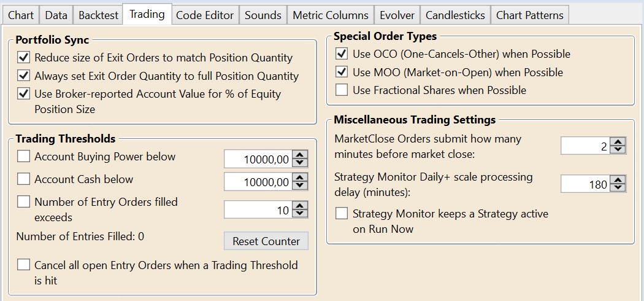Screen dimensions: 644x301
Task: Enable Account Buying Power below threshold
Action: 23,157
